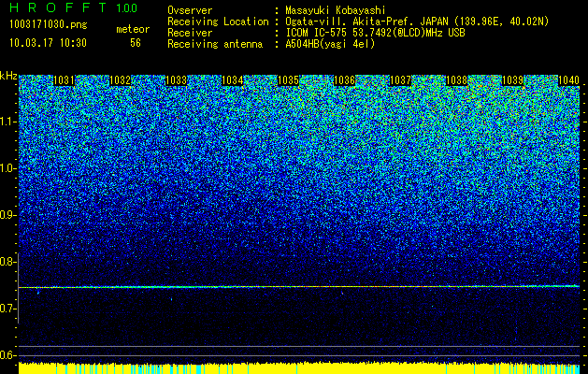Click the Ovserver label
588x374 pixels.
click(x=190, y=10)
